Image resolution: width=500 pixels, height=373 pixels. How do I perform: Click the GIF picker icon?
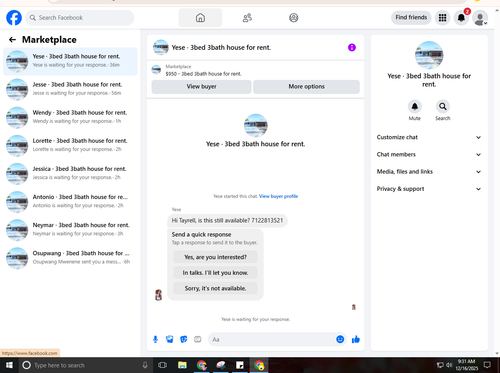pyautogui.click(x=198, y=339)
